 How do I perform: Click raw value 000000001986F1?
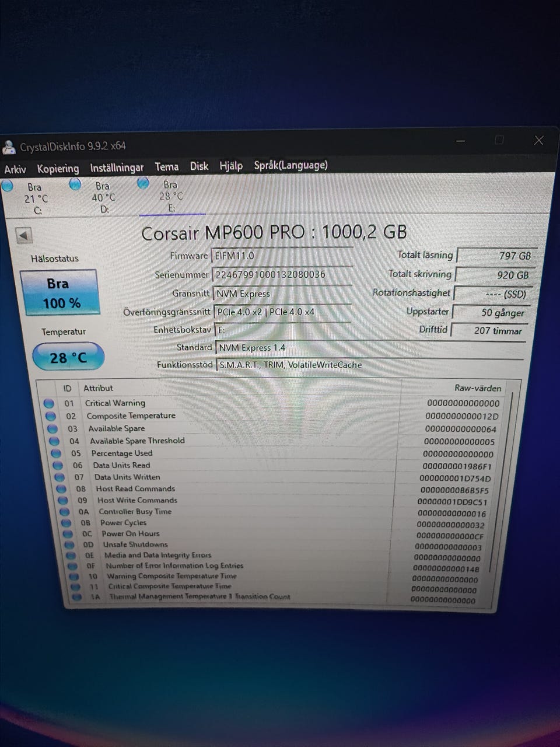(x=457, y=466)
